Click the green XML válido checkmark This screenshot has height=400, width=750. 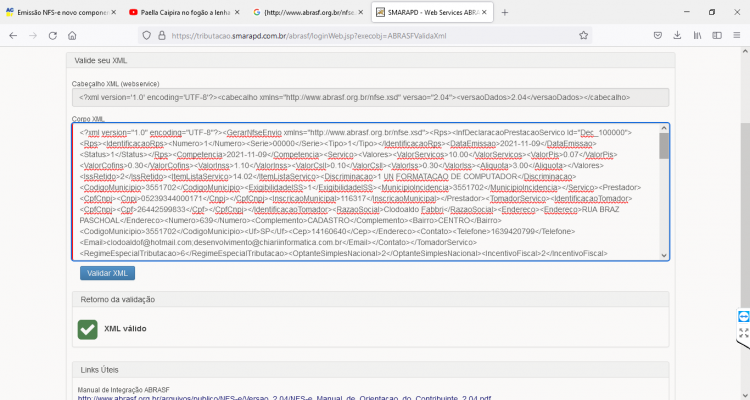[x=88, y=330]
